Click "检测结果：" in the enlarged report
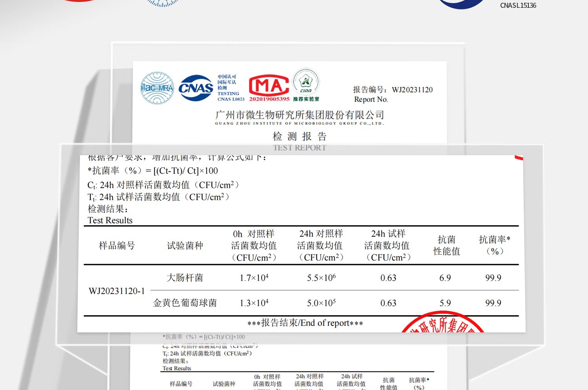Image resolution: width=588 pixels, height=390 pixels. pos(108,209)
